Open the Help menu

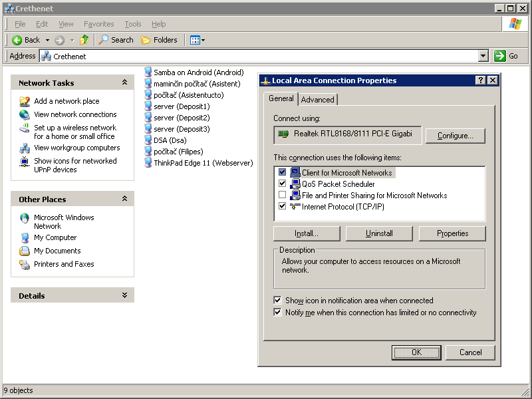point(158,24)
